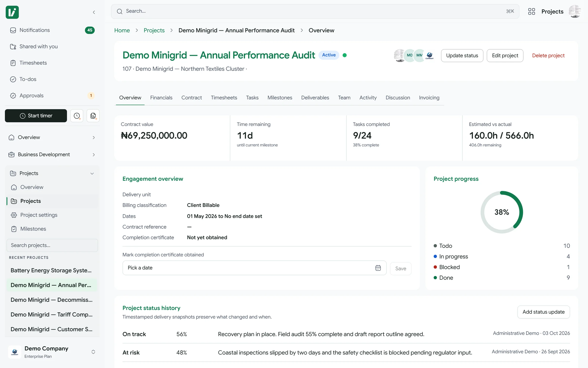Image resolution: width=588 pixels, height=368 pixels.
Task: Click the Demo Company logo at bottom
Action: coord(15,352)
